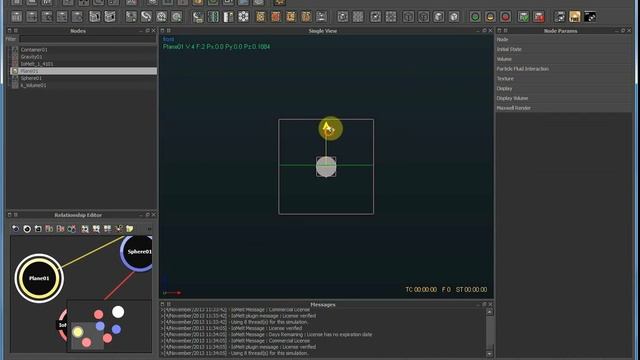The height and width of the screenshot is (360, 640).
Task: Expand the Node section in Node Params
Action: 564,39
